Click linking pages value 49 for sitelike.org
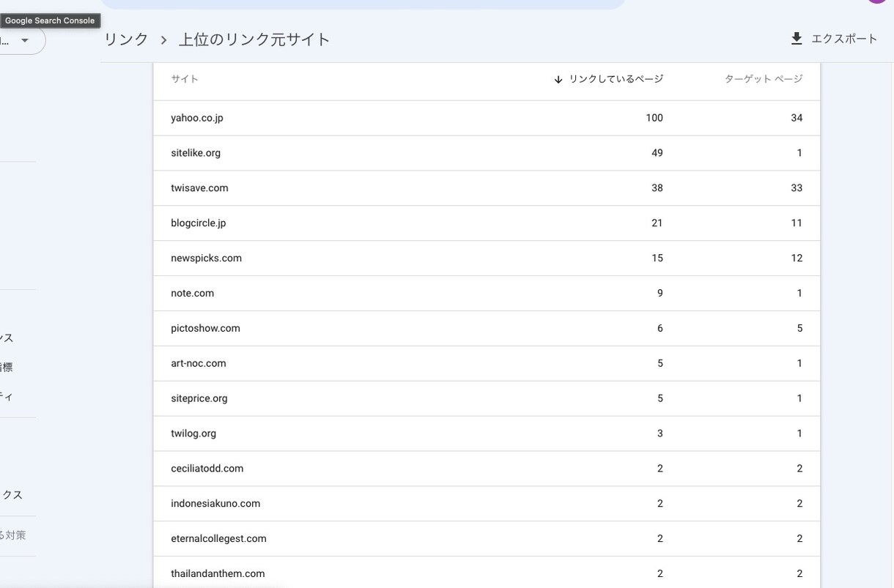 coord(657,153)
